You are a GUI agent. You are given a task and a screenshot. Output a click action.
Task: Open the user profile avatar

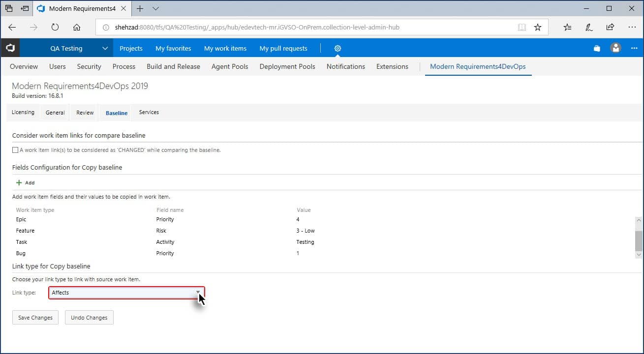click(x=615, y=48)
